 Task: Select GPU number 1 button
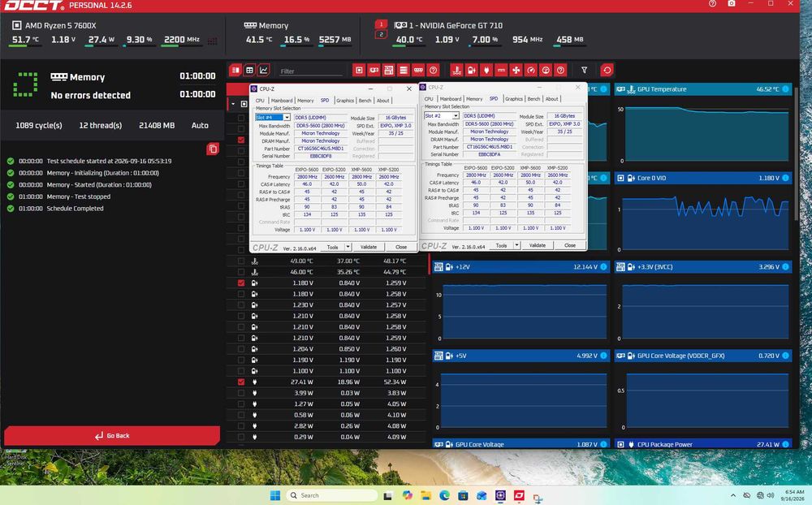tap(381, 24)
